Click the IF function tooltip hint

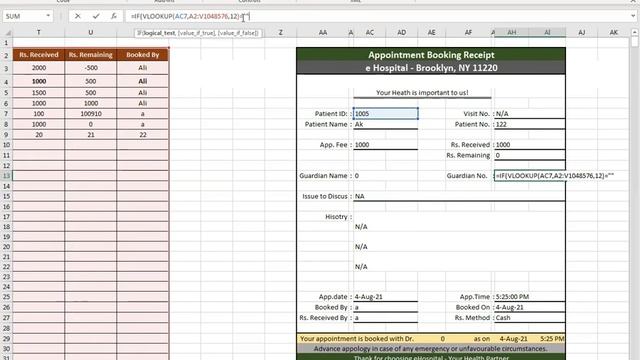pos(198,33)
